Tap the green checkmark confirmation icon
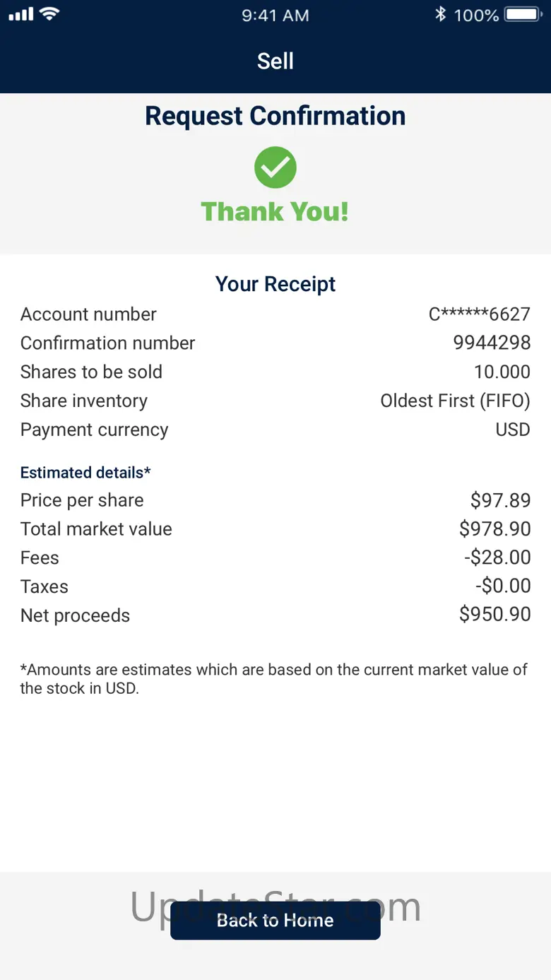This screenshot has width=551, height=980. (275, 167)
